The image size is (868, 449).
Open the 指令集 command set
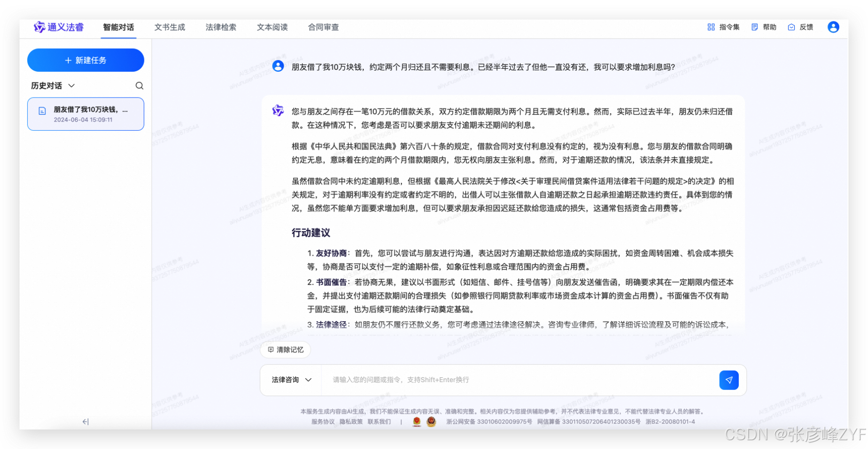pos(723,27)
